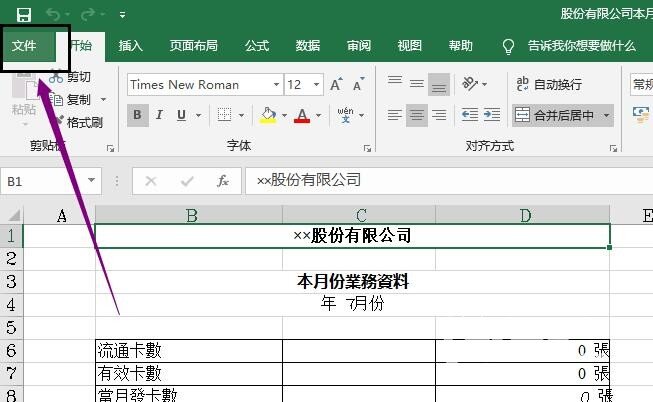
Task: Click the red font color button
Action: (302, 115)
